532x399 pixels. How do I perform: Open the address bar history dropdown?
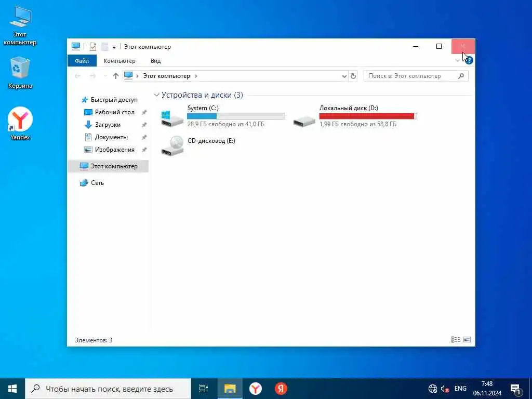(x=344, y=76)
